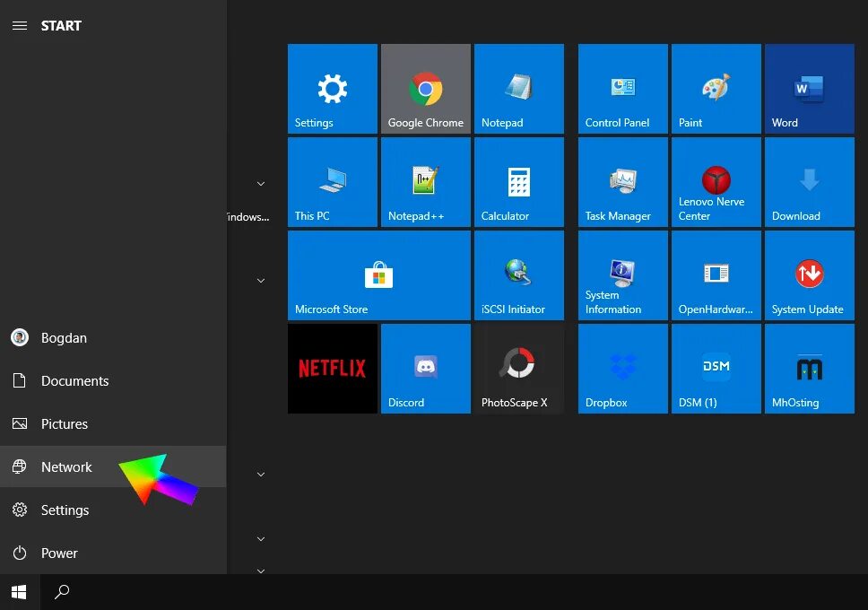Open Pictures from the Start sidebar
868x610 pixels.
pos(113,423)
